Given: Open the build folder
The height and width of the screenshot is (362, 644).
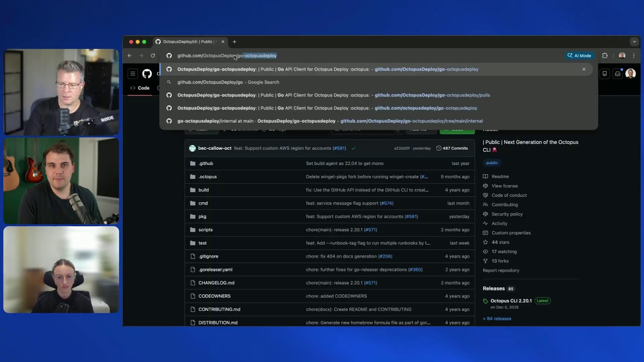Looking at the screenshot, I should 203,190.
